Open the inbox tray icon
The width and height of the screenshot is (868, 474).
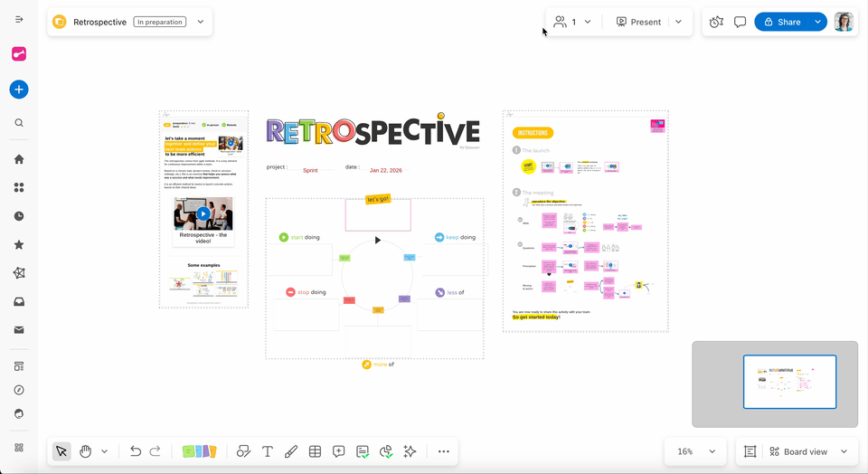pos(19,302)
